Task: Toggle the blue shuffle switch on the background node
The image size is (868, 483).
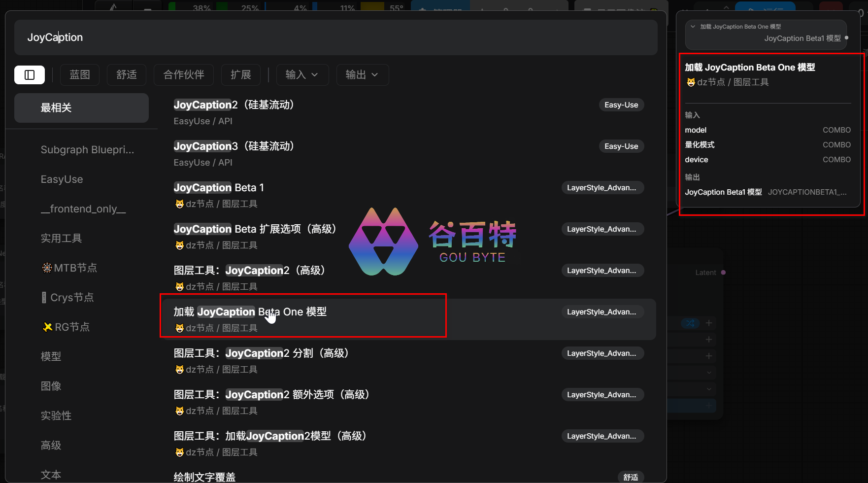Action: click(x=690, y=323)
